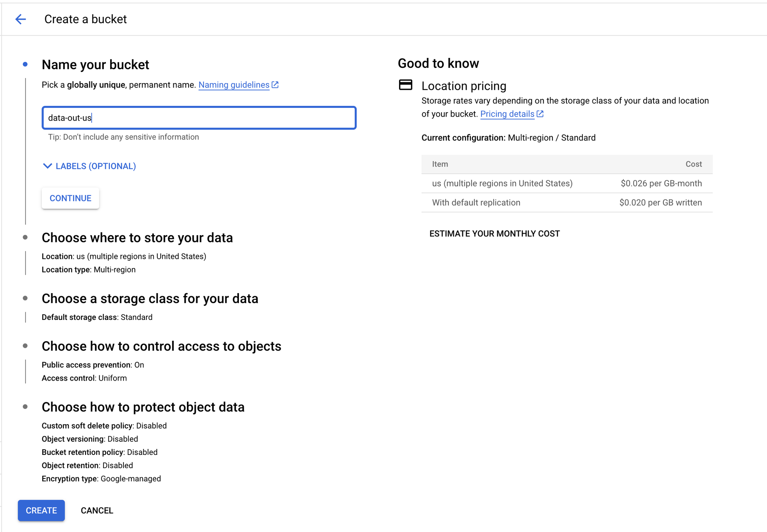Viewport: 767px width, 532px height.
Task: Open the Pricing details link
Action: 507,114
